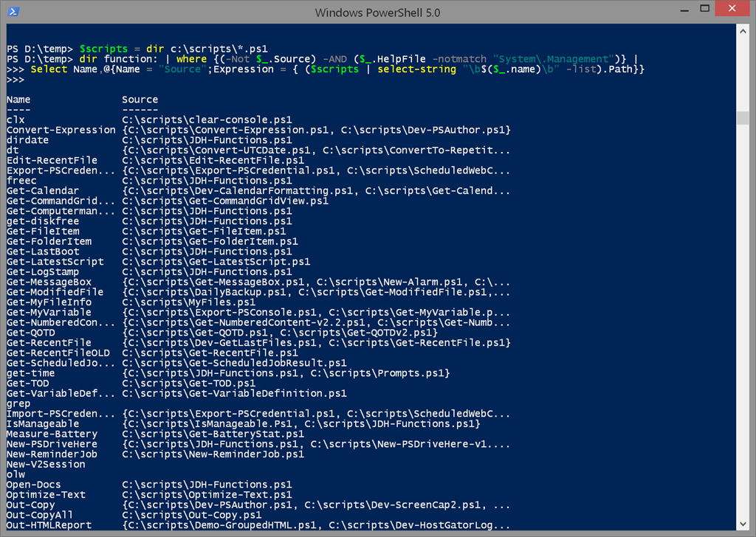756x537 pixels.
Task: Click C:\scripts\Get-FileItem.ps1 source path
Action: [204, 231]
